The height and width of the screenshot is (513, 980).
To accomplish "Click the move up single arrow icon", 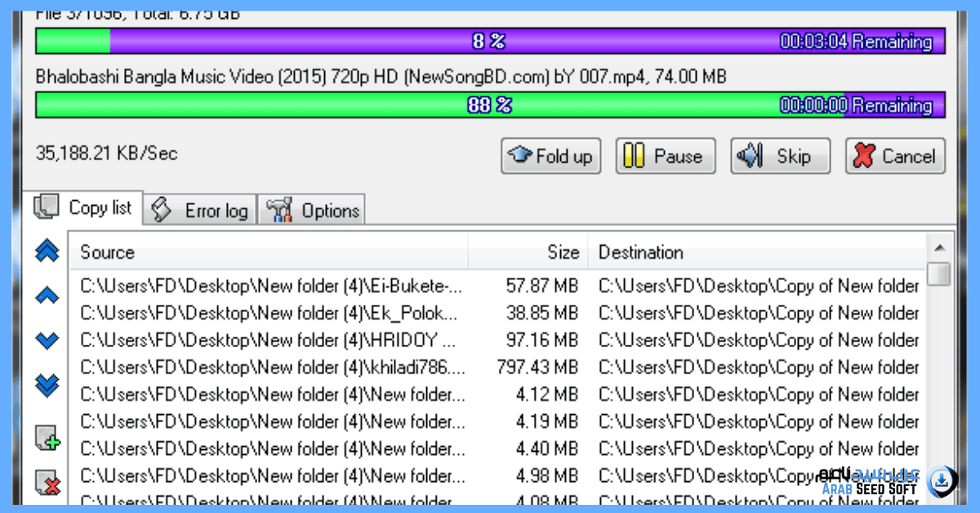I will pos(47,297).
